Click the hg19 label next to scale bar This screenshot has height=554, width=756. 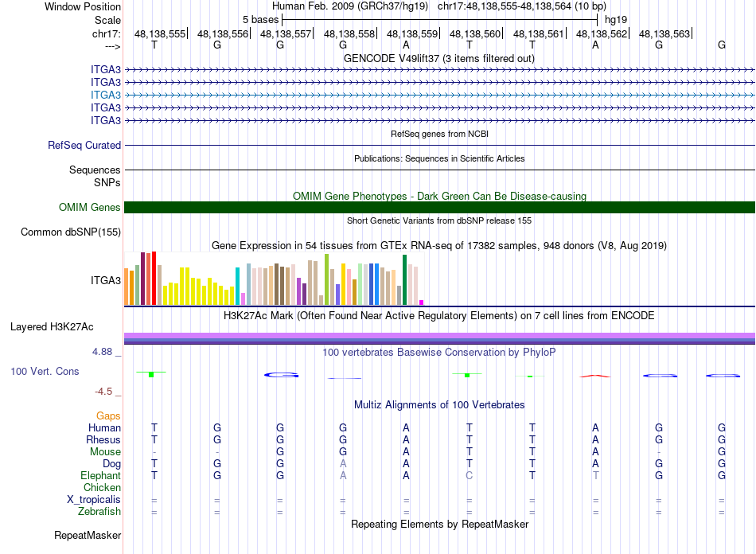(616, 20)
